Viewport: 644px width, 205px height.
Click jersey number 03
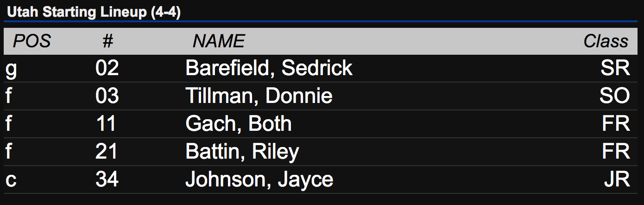tap(107, 96)
